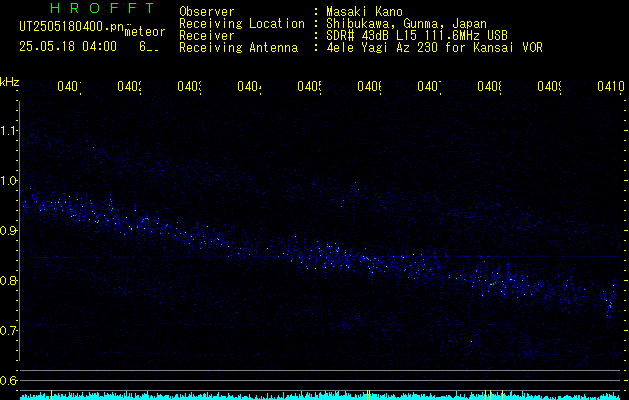Click the 0404 time axis label

coord(249,86)
